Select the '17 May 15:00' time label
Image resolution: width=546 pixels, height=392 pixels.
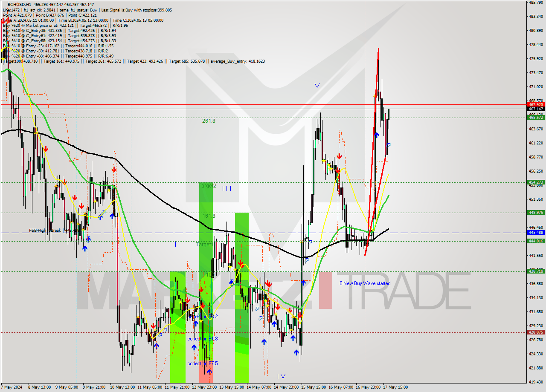coord(395,387)
